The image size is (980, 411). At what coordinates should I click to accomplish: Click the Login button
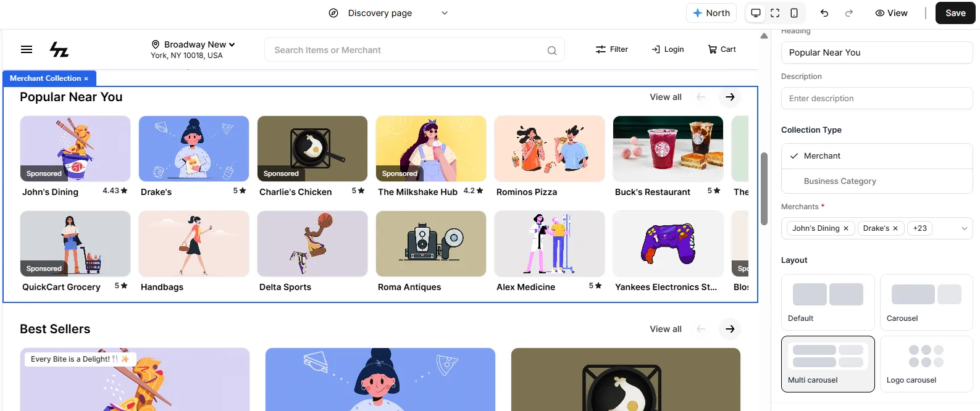pos(668,49)
